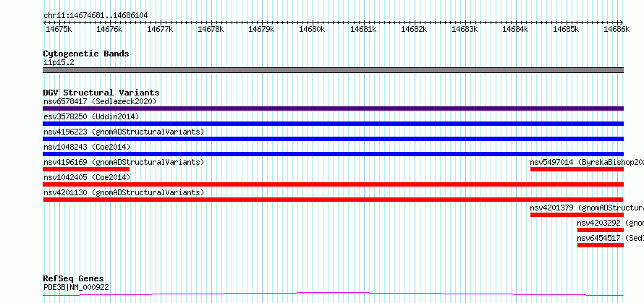The height and width of the screenshot is (303, 644).
Task: Click the red bar under nsv4201379
Action: 577,215
